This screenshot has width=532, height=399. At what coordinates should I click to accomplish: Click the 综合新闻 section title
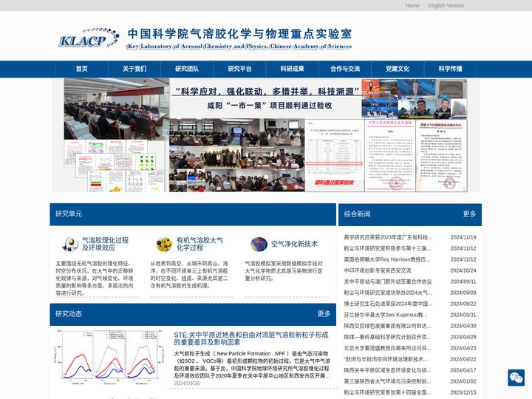click(357, 214)
